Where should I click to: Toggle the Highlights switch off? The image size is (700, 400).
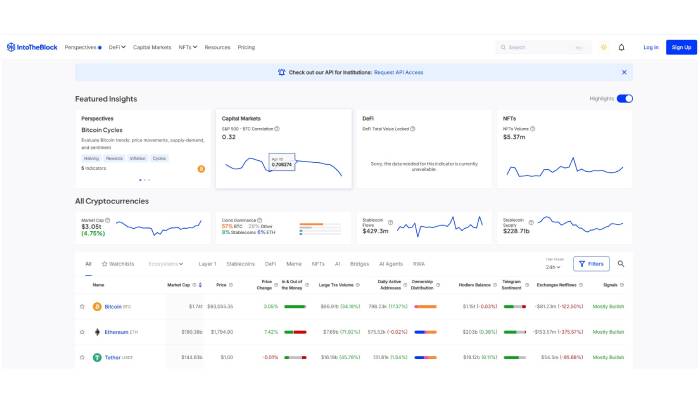pos(625,99)
